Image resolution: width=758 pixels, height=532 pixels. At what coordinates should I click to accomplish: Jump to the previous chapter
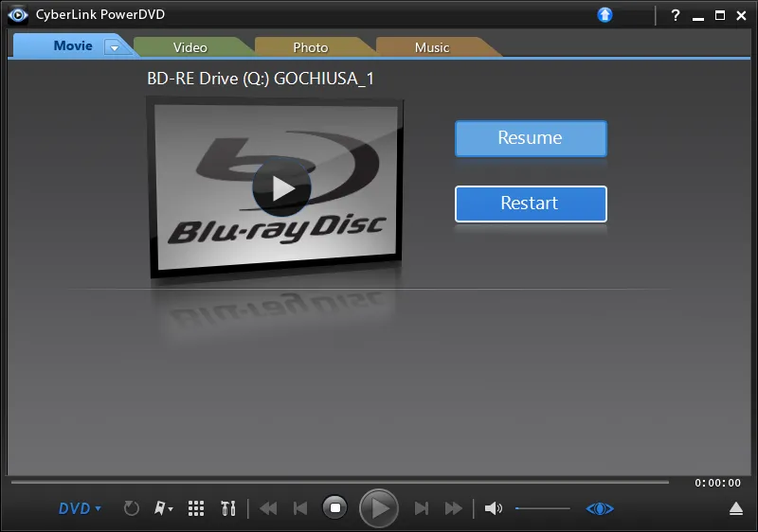[x=300, y=508]
